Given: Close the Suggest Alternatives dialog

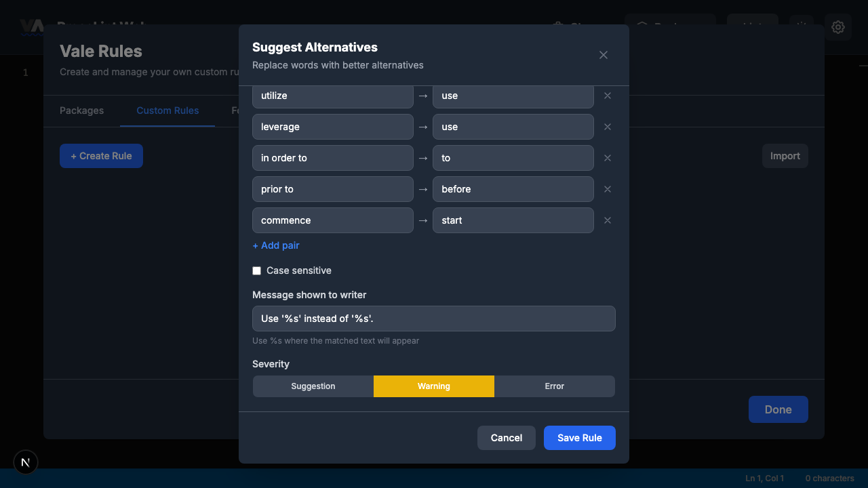Looking at the screenshot, I should [x=604, y=55].
